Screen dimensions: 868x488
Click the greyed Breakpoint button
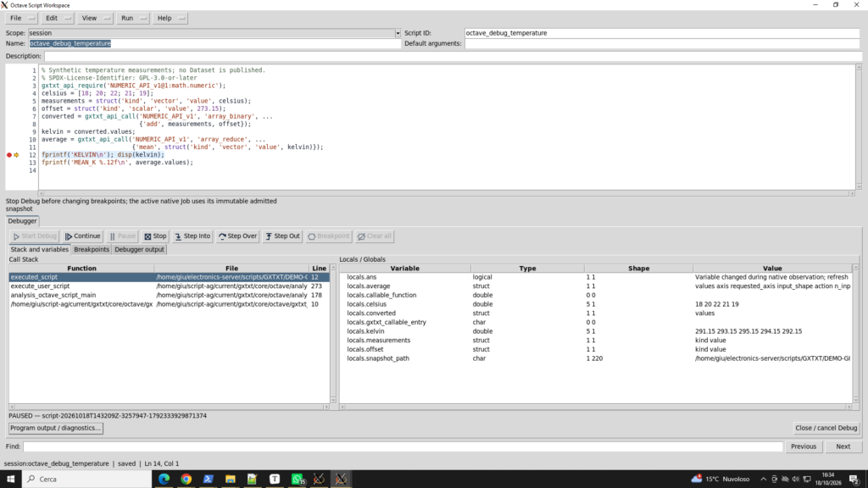coord(328,236)
